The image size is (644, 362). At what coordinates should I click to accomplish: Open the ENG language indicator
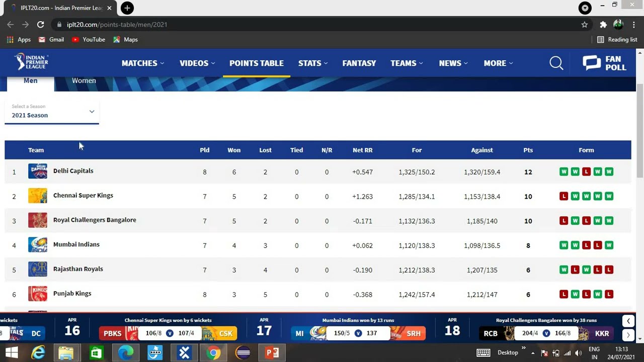(x=594, y=352)
